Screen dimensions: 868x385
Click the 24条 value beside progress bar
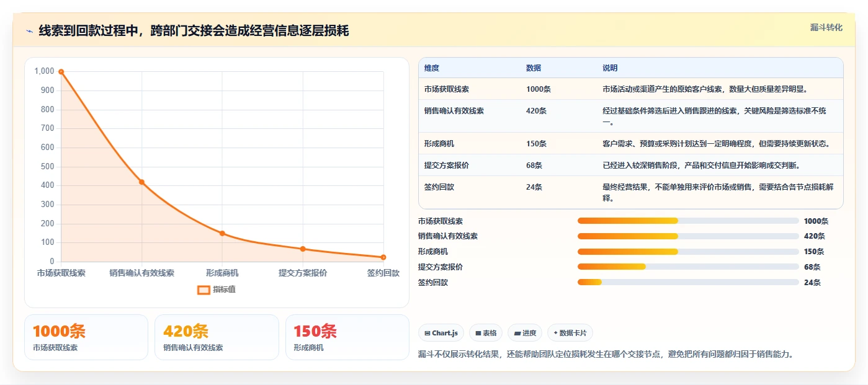812,283
